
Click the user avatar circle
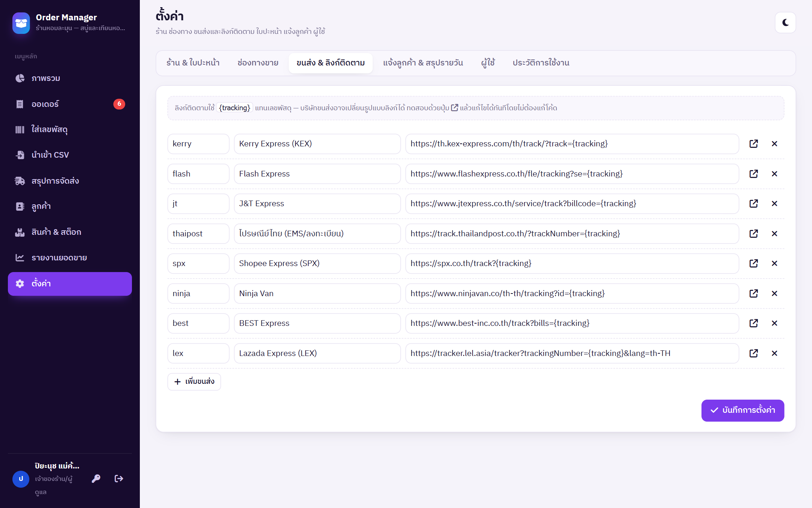pyautogui.click(x=21, y=479)
